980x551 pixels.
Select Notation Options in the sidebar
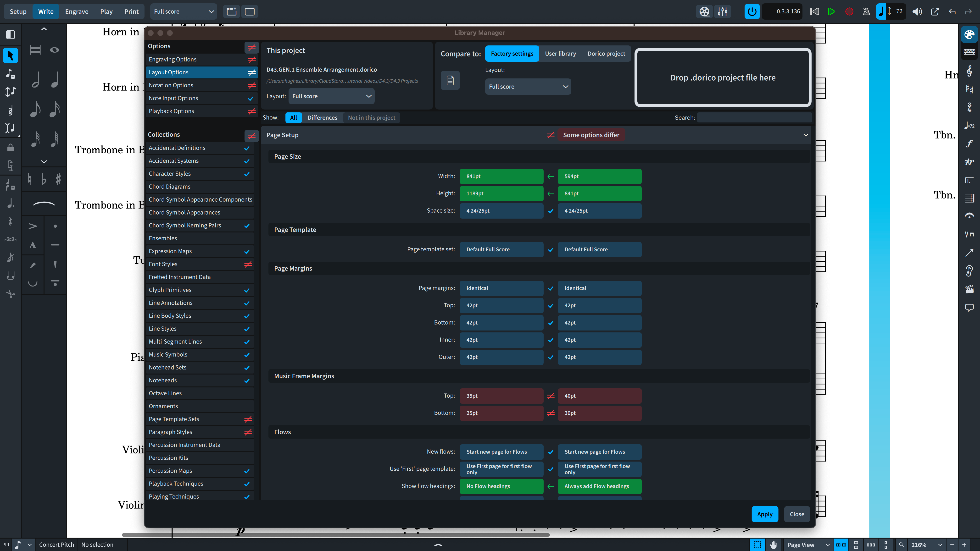point(171,85)
